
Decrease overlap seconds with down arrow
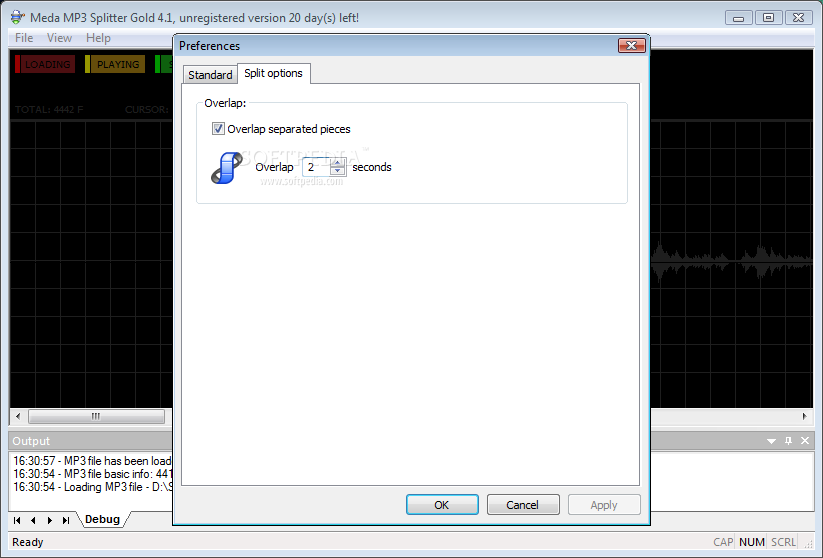(337, 171)
